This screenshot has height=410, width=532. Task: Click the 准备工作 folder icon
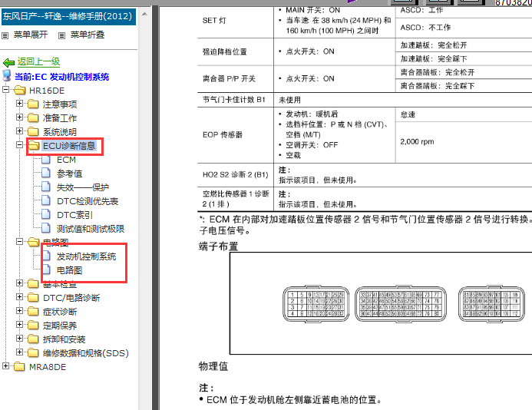[x=33, y=117]
